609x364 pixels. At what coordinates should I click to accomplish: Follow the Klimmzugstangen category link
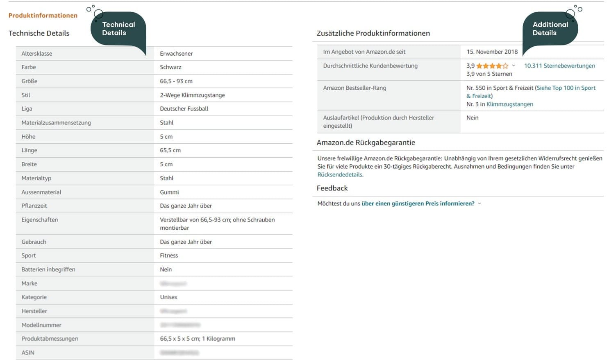(509, 104)
